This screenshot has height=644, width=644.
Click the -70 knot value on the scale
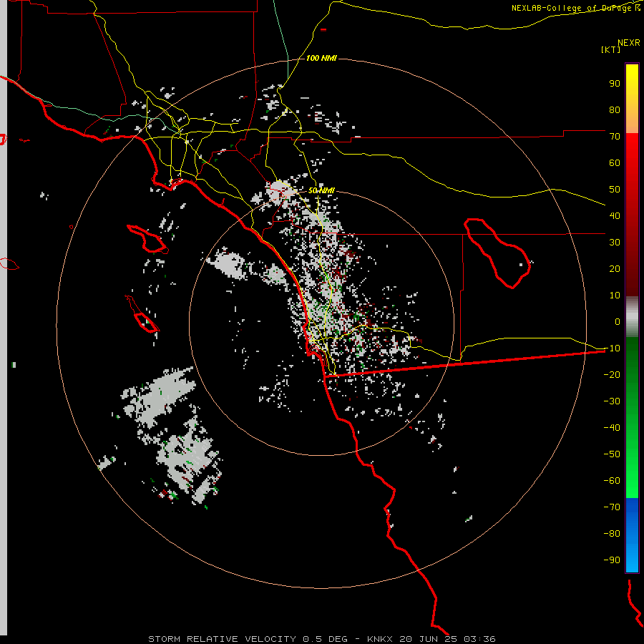[612, 507]
